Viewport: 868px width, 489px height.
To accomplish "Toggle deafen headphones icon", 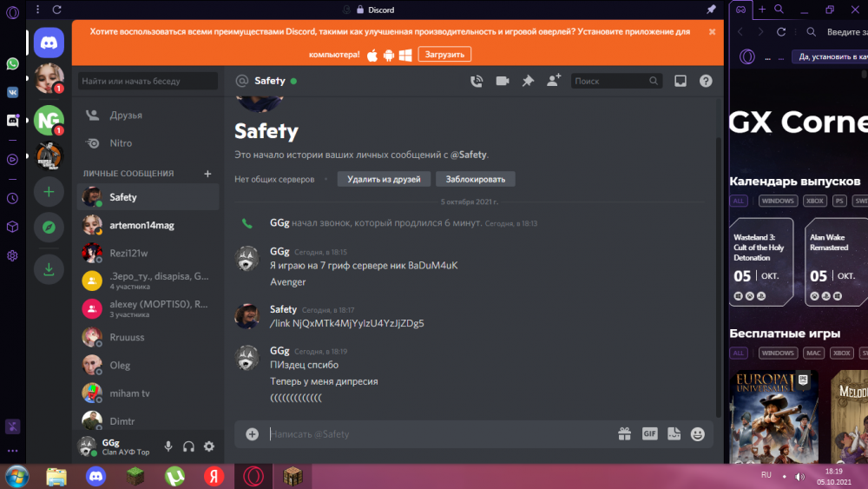I will pyautogui.click(x=188, y=446).
